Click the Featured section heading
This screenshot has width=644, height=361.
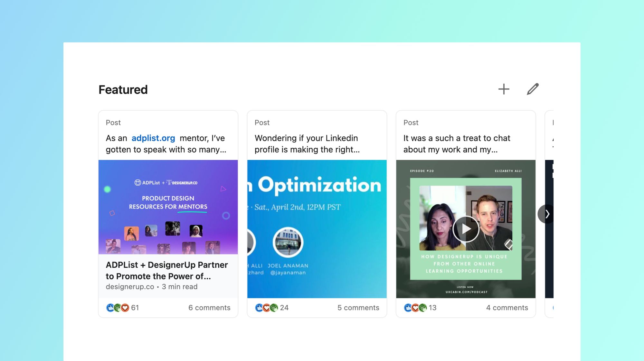(x=123, y=89)
